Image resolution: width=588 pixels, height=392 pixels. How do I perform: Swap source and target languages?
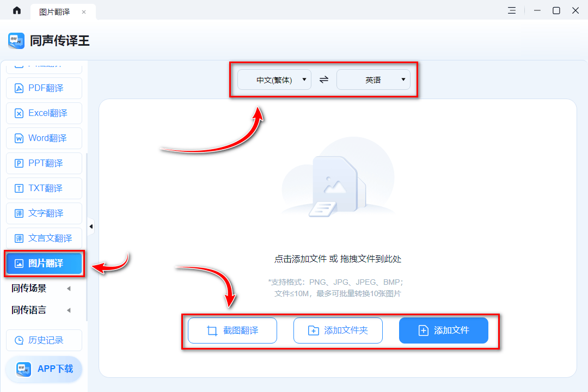[324, 79]
